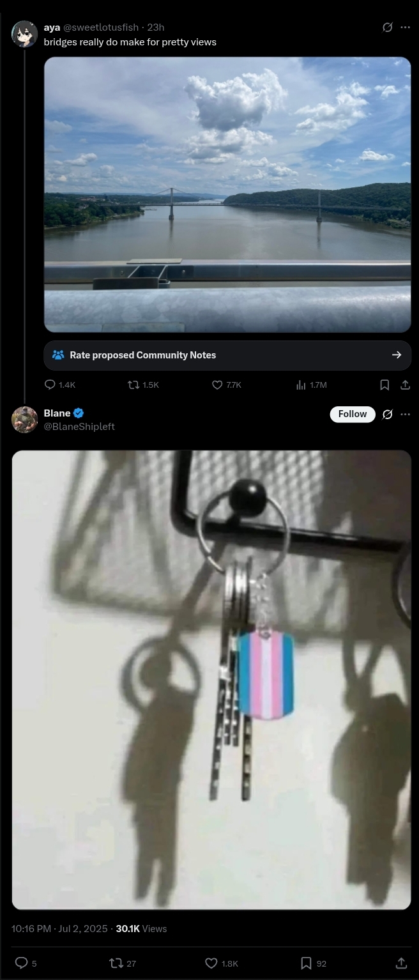Viewport: 419px width, 980px height.
Task: Visit @BlaneShipleft profile handle
Action: (x=79, y=426)
